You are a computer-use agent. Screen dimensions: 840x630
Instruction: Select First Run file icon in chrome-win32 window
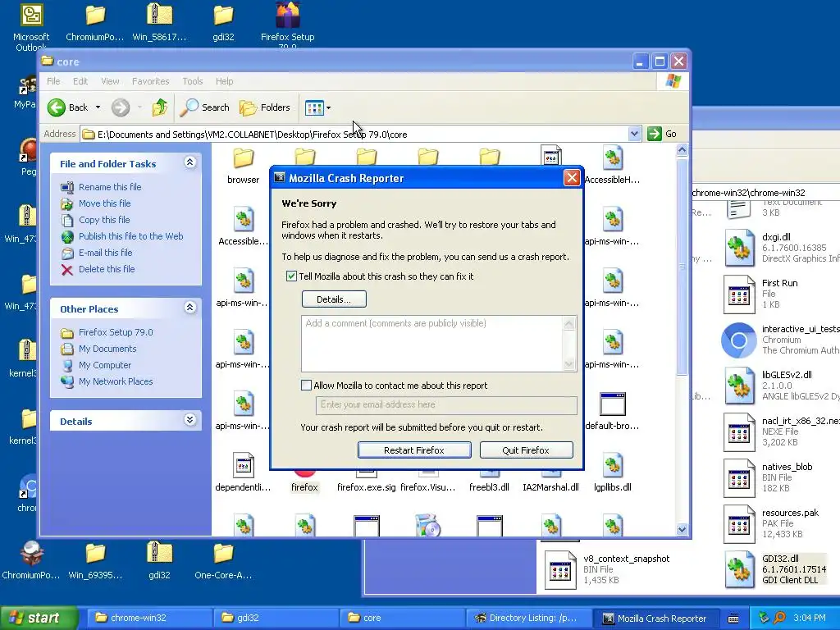click(739, 294)
